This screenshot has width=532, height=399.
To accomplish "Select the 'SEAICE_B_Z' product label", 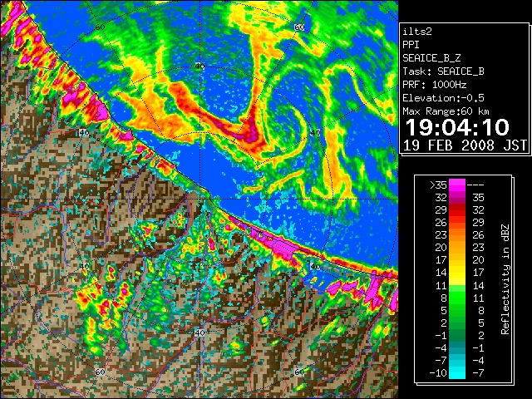I will [431, 58].
